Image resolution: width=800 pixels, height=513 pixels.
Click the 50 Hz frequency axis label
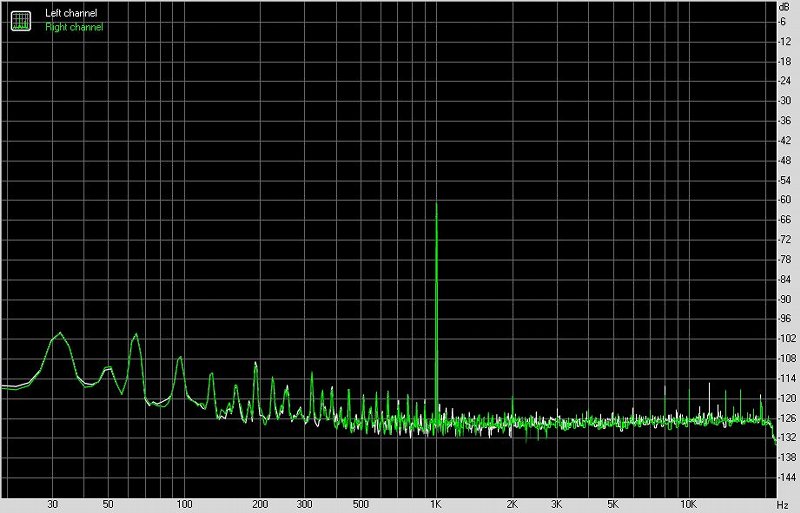click(x=108, y=505)
